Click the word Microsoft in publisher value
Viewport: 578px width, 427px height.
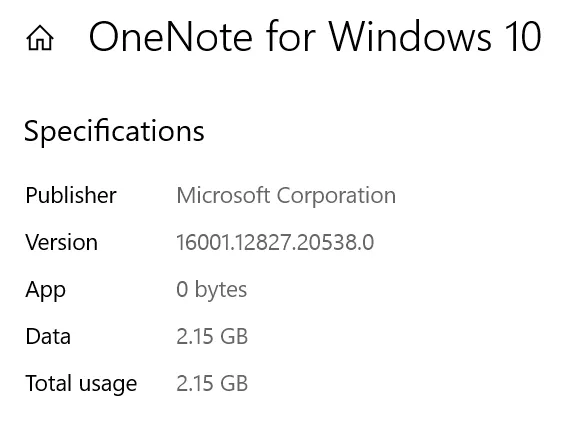[223, 195]
